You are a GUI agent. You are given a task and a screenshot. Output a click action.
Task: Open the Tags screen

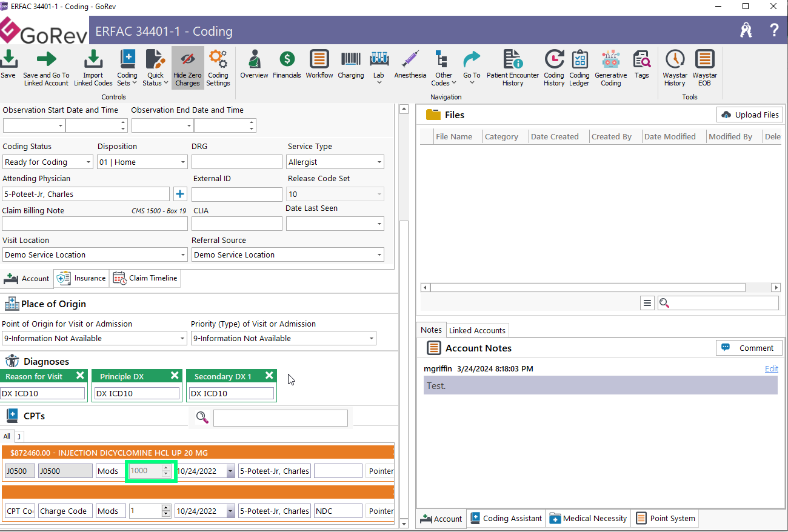pos(642,64)
